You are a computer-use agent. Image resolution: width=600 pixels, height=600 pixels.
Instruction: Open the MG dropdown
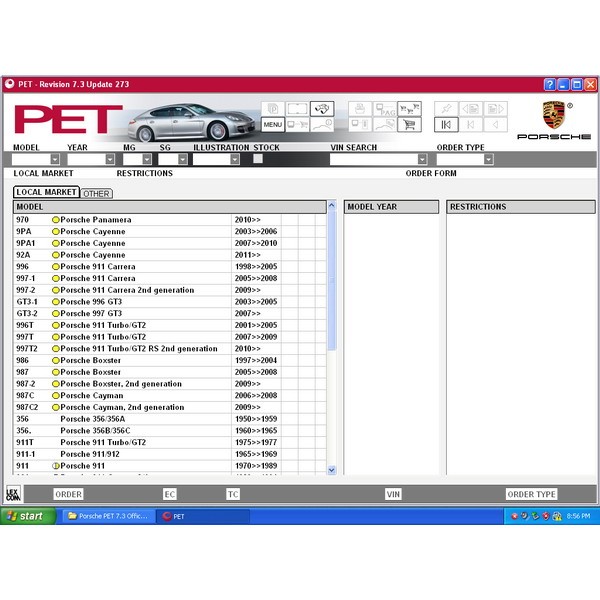(147, 159)
